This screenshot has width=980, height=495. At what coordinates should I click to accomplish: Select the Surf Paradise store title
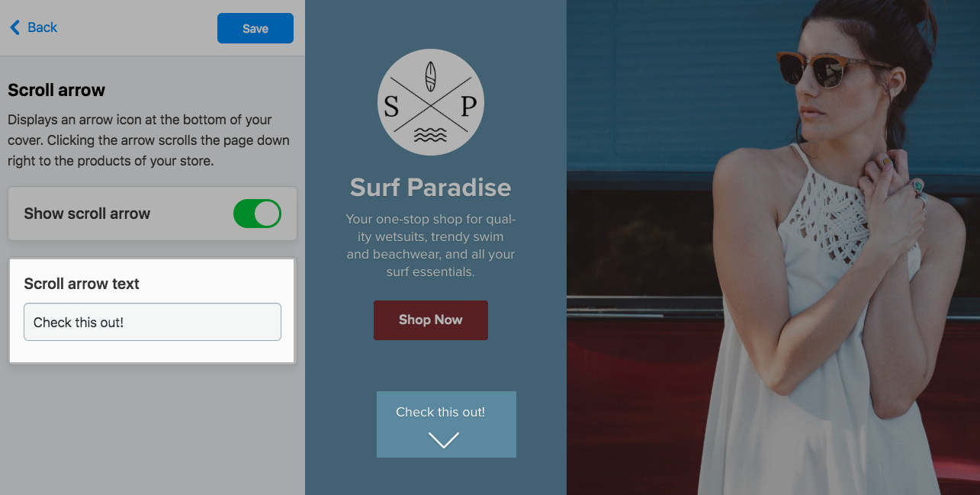[431, 187]
